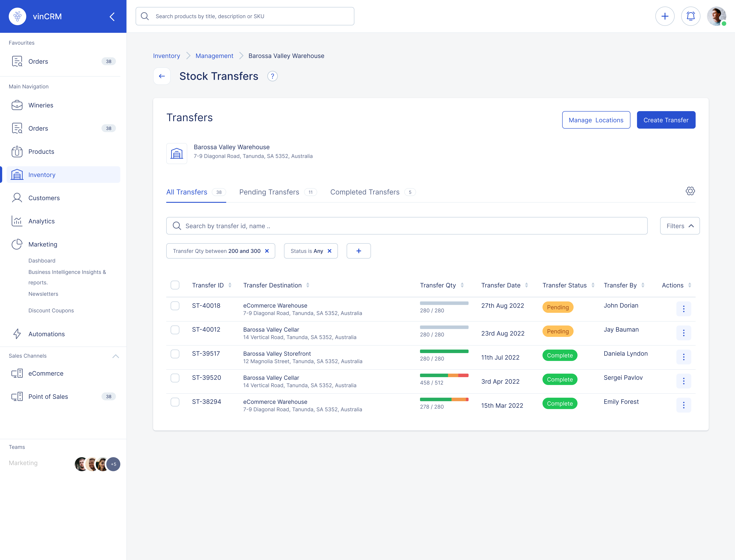Click the Inventory warehouse icon in sidebar
This screenshot has width=735, height=560.
[x=17, y=175]
